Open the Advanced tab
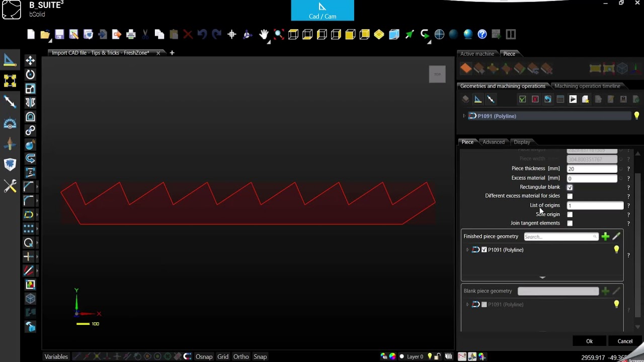The height and width of the screenshot is (362, 644). (494, 142)
